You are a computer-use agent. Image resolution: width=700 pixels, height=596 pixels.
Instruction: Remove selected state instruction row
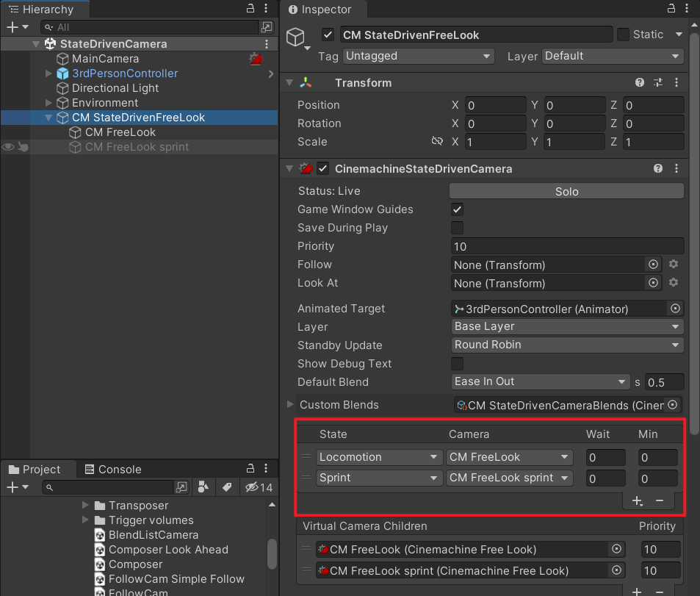pos(660,501)
